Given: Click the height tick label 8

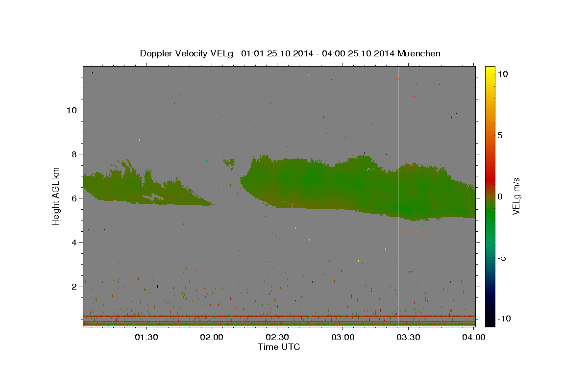Looking at the screenshot, I should coord(74,154).
